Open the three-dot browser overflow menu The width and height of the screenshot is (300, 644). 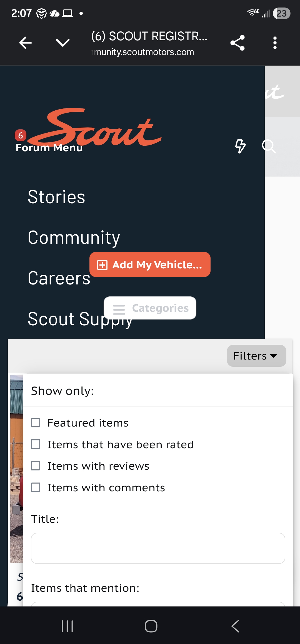point(275,43)
